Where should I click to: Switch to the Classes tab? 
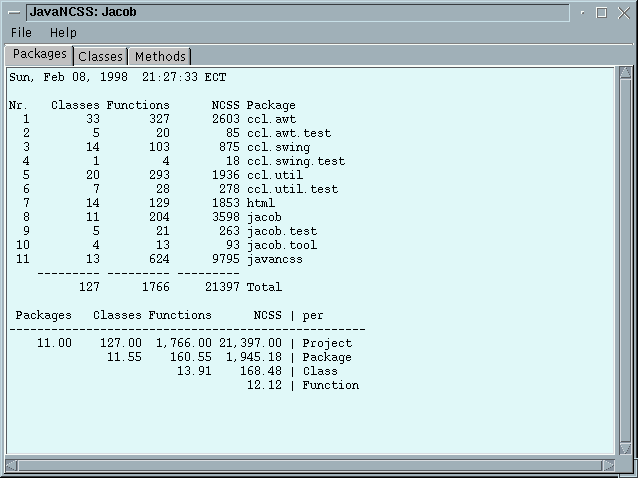click(x=100, y=57)
